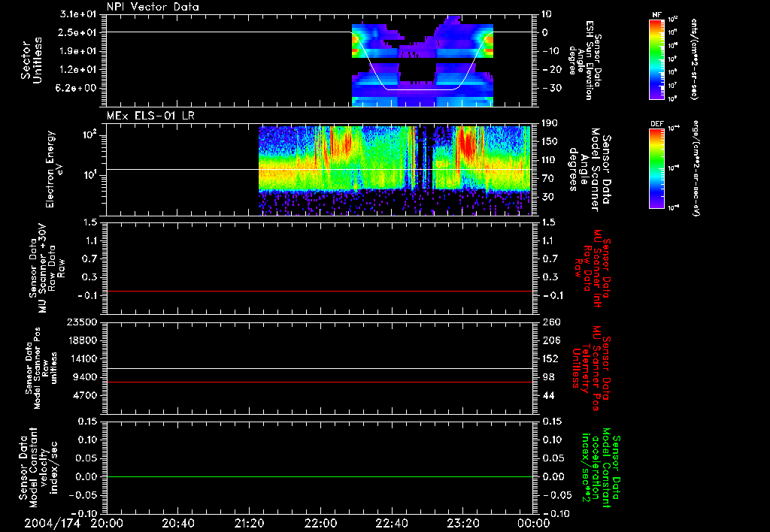Click the '23:20' time tick label
This screenshot has width=770, height=532.
463,524
